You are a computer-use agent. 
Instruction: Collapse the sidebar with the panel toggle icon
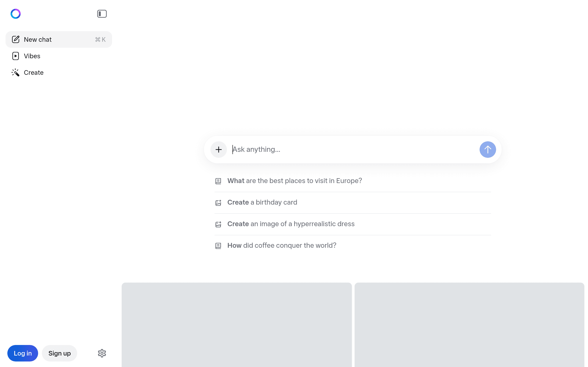point(102,14)
